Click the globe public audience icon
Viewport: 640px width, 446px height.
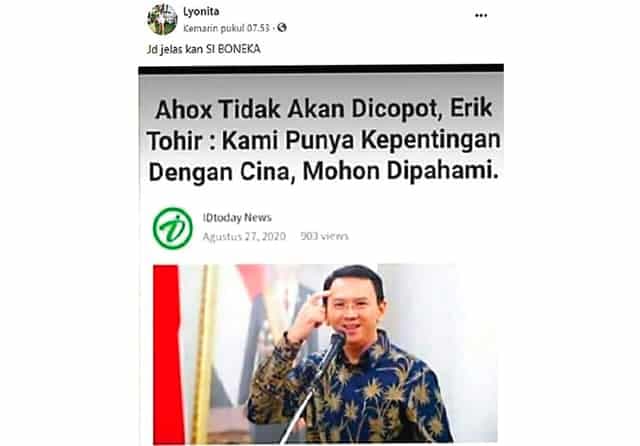tap(282, 28)
